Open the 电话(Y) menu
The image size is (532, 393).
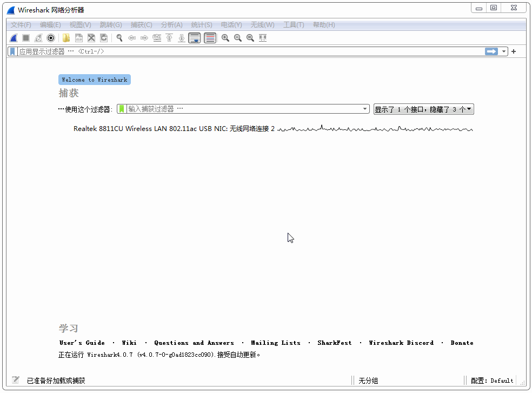(231, 25)
